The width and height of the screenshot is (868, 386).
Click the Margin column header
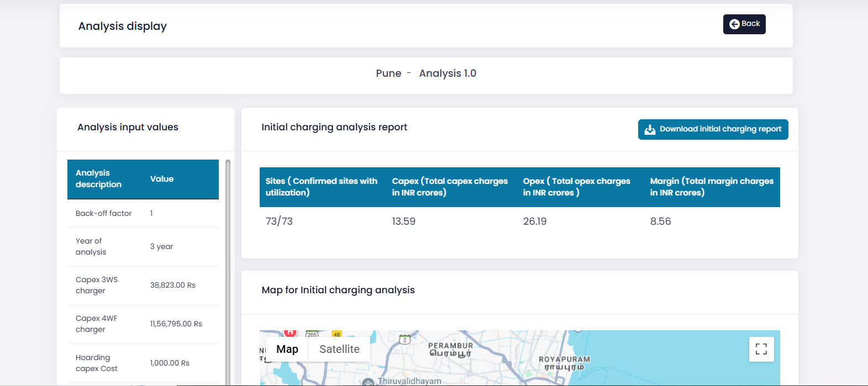(711, 187)
